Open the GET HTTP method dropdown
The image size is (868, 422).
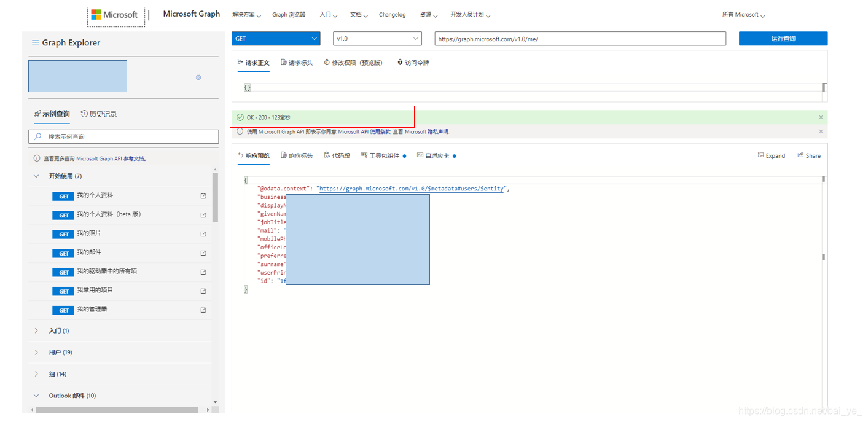coord(276,39)
